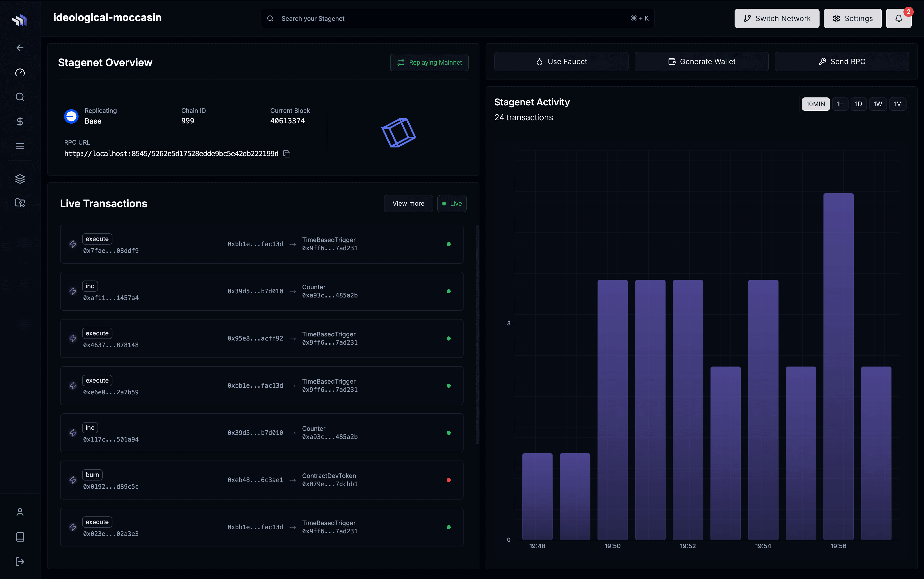Viewport: 924px width, 579px height.
Task: Select the 10MIN activity time range
Action: [x=815, y=104]
